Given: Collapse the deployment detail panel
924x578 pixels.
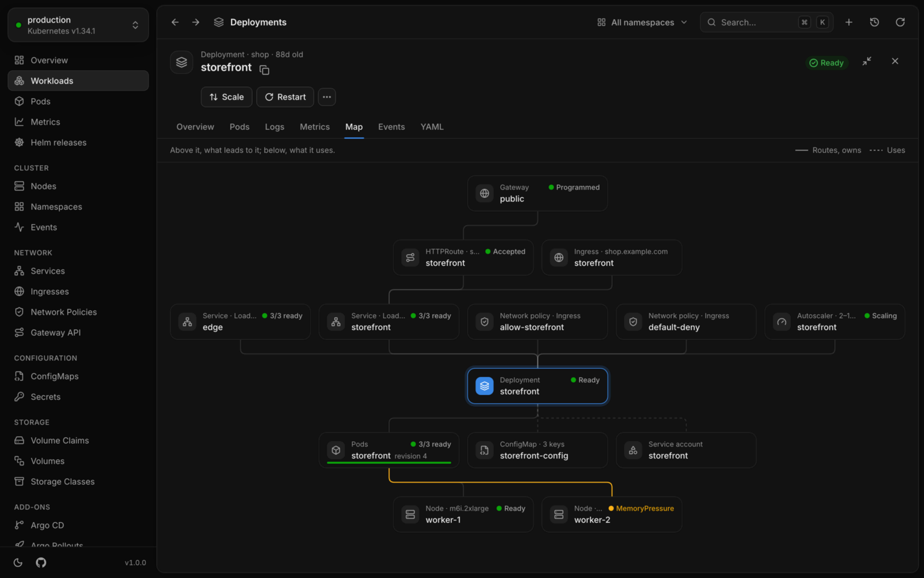Looking at the screenshot, I should coord(867,61).
